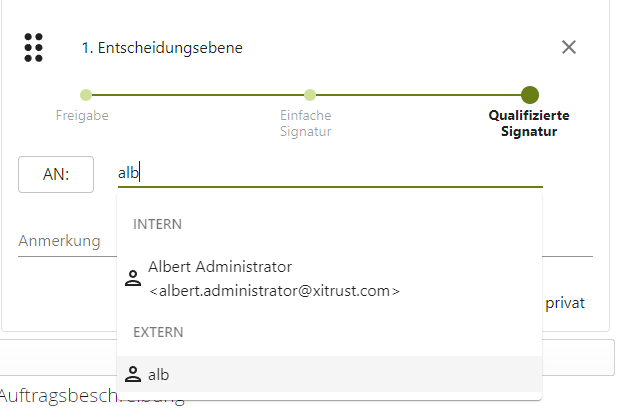Click the "1. Entscheidungsebene" title

[162, 47]
